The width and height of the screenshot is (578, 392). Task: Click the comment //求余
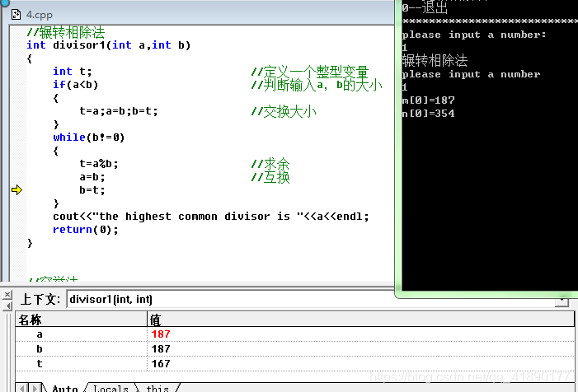[x=270, y=164]
